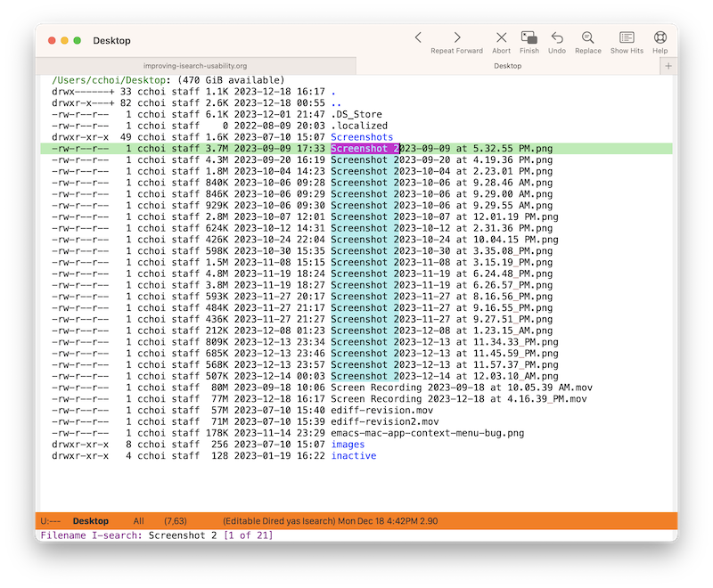This screenshot has height=588, width=713.
Task: Add a new tab with plus button
Action: pyautogui.click(x=668, y=66)
